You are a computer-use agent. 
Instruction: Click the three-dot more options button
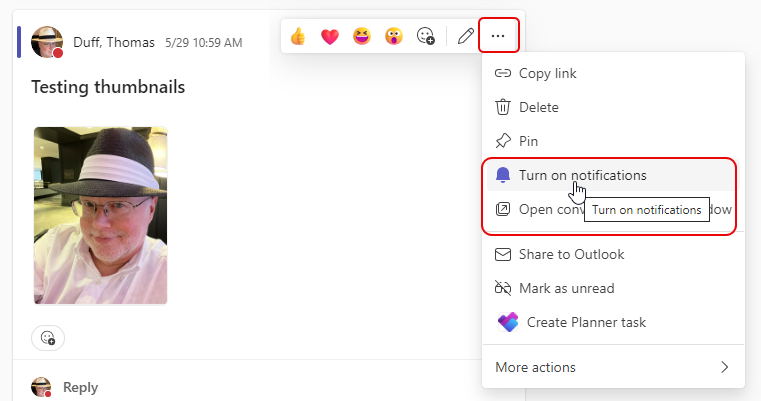pyautogui.click(x=498, y=37)
